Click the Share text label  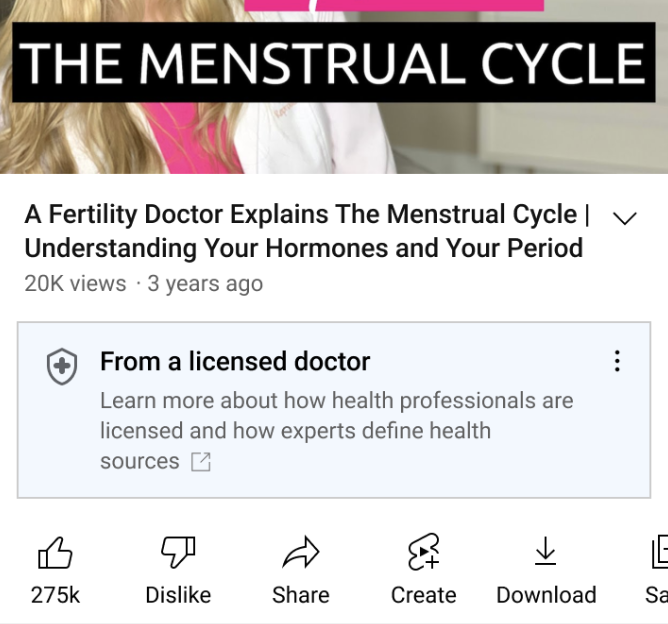(300, 595)
